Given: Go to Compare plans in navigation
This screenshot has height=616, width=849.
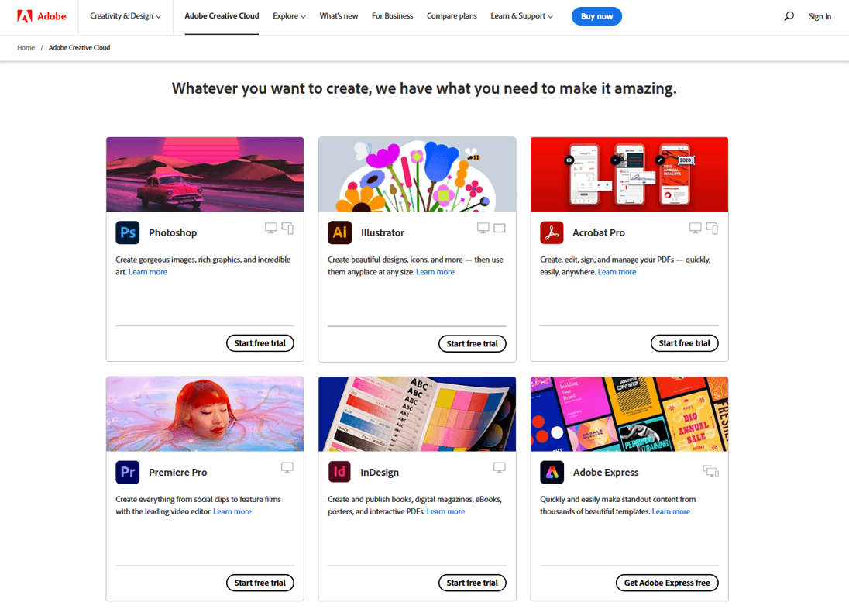Looking at the screenshot, I should pos(452,16).
